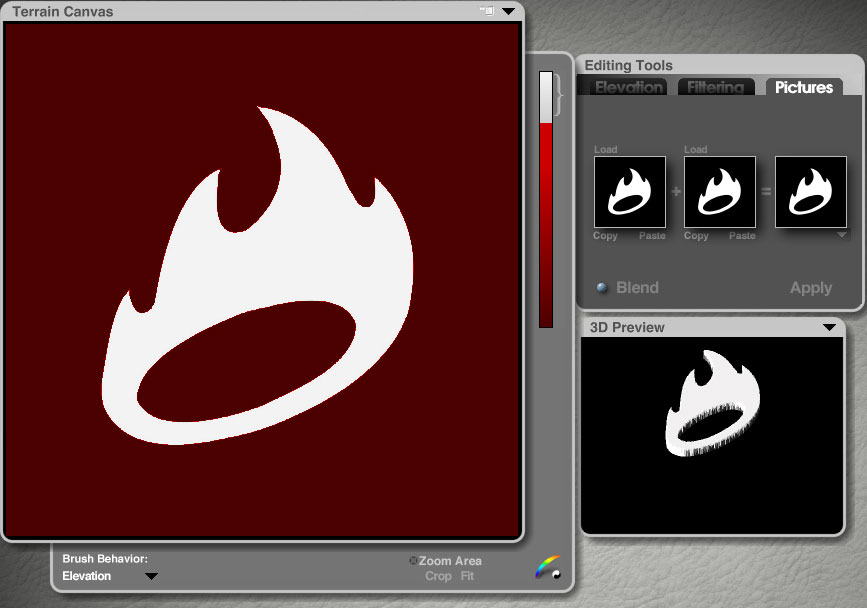Switch to the Elevation tab
867x608 pixels.
[x=629, y=87]
